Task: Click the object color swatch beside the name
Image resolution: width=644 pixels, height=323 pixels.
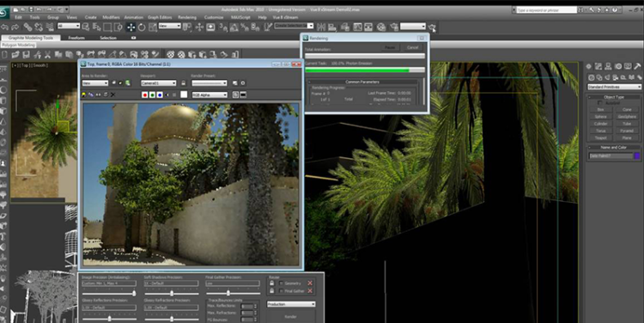Action: (x=636, y=155)
